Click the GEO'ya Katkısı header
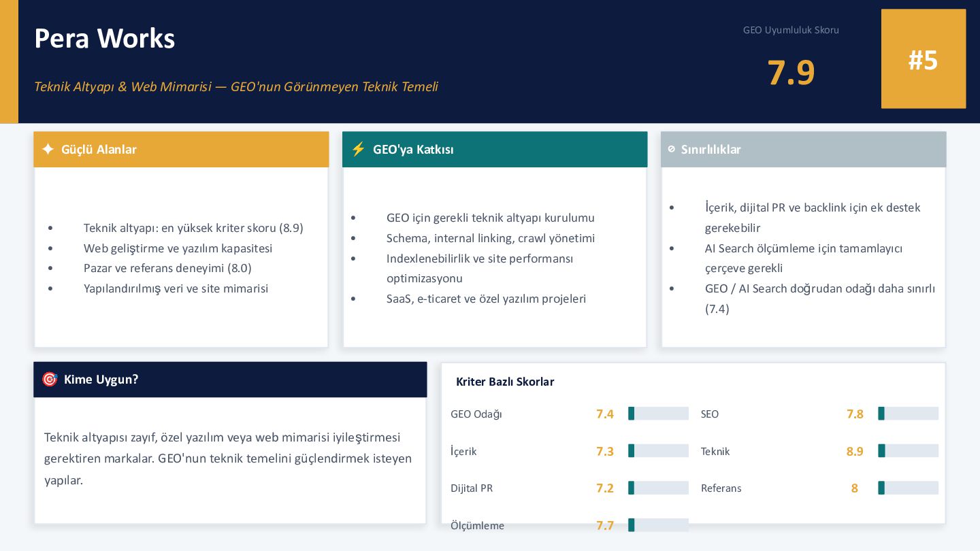 (x=495, y=149)
